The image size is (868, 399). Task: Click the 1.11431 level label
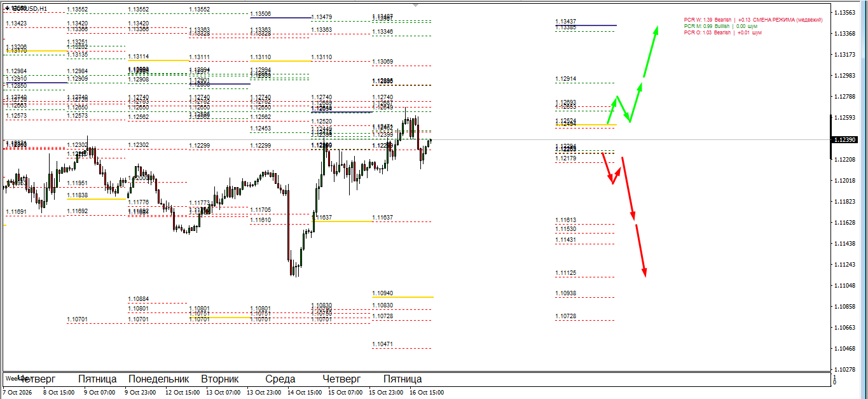pyautogui.click(x=565, y=240)
